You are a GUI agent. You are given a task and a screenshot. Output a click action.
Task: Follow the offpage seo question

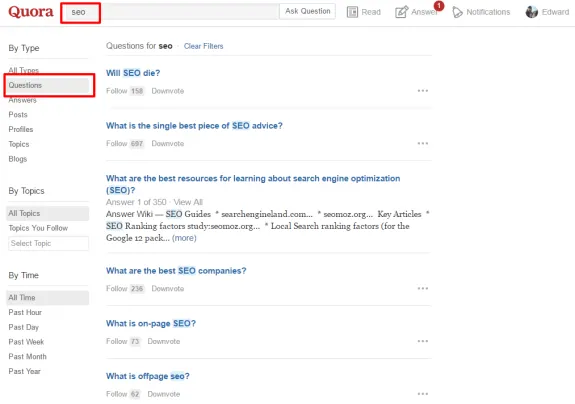point(117,394)
